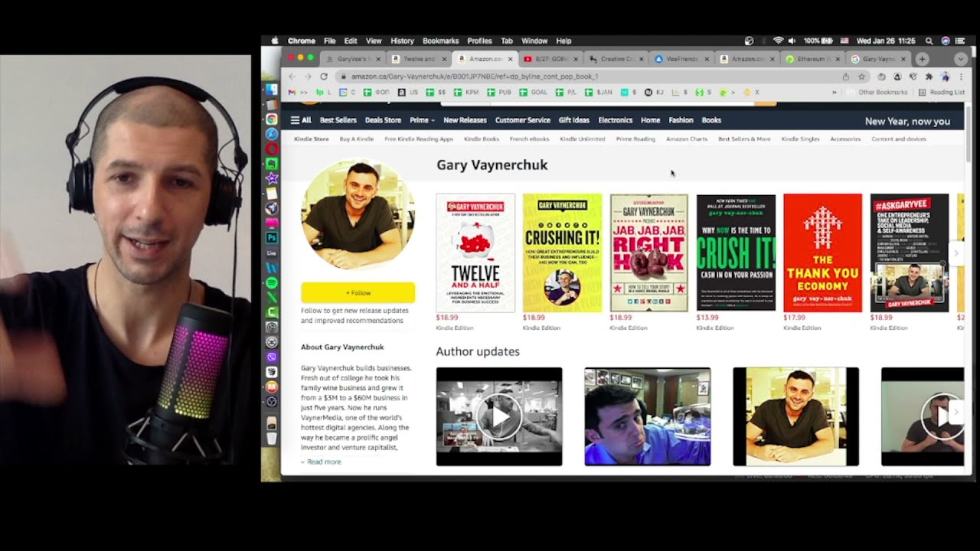Open the Chrome three-dot menu
The width and height of the screenshot is (980, 551).
point(961,77)
